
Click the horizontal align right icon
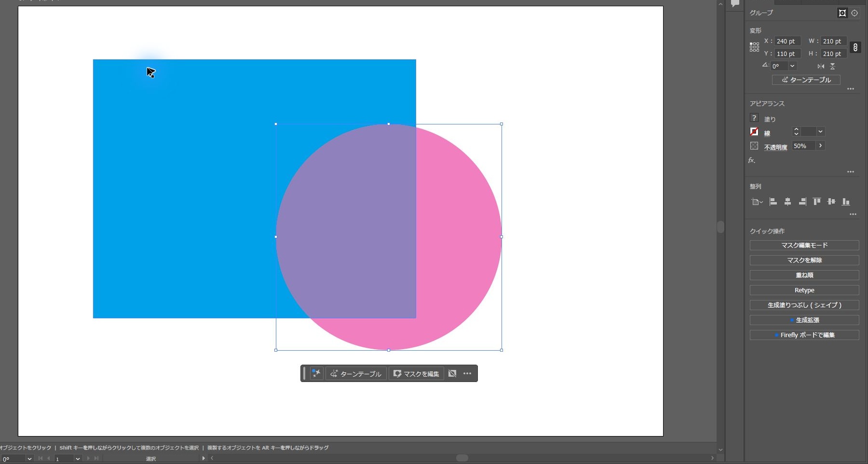pyautogui.click(x=802, y=202)
